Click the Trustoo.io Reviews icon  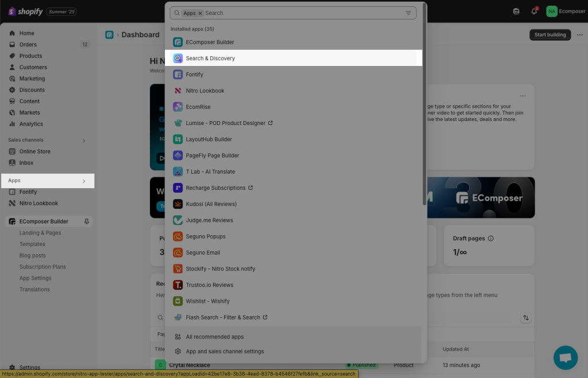coord(178,285)
